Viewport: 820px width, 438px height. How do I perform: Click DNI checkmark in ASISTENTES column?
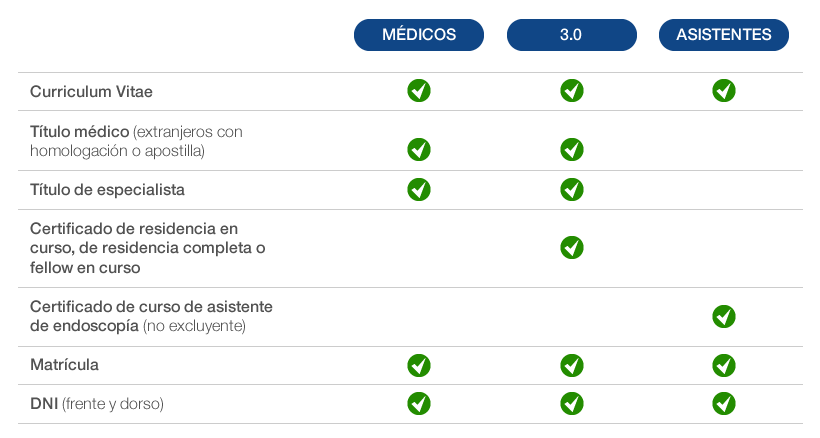[x=724, y=403]
